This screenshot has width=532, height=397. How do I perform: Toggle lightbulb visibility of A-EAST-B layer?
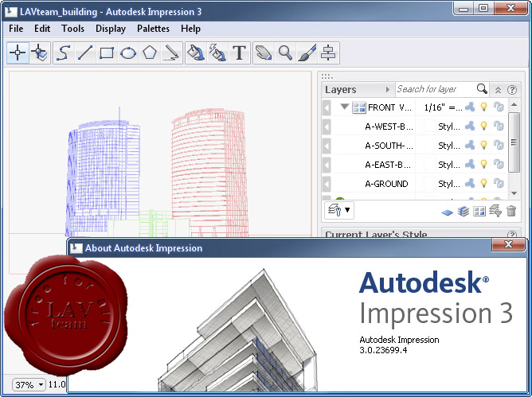[484, 164]
